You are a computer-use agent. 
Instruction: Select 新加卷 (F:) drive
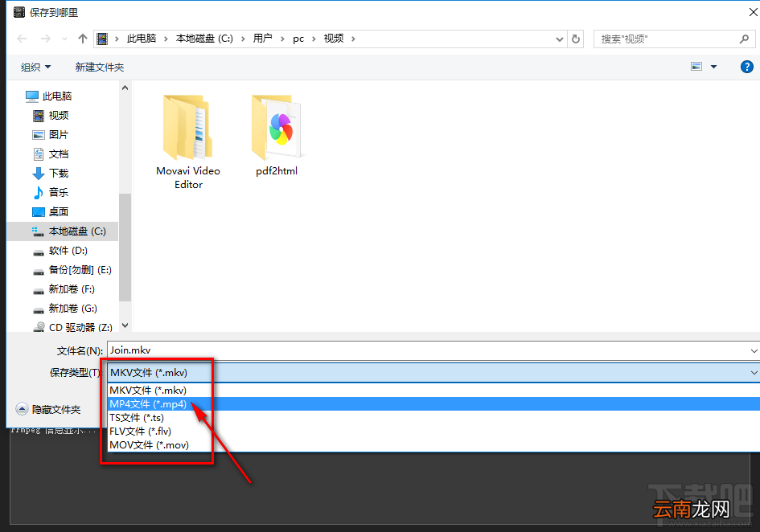64,289
